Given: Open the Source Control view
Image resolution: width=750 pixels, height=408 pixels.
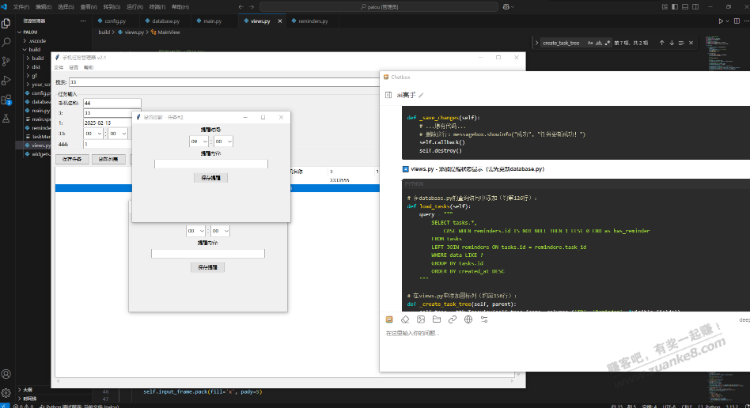Looking at the screenshot, I should (6, 61).
